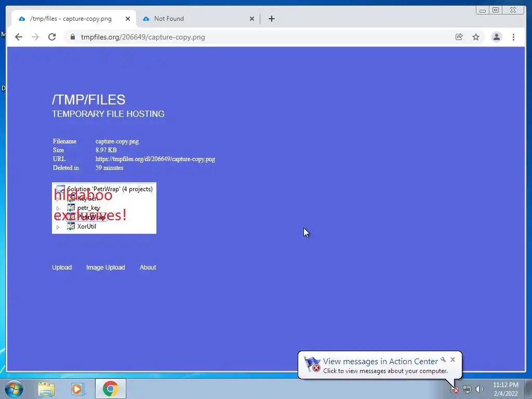Screen dimensions: 532x399
Task: Click the 59 minutes deletion value
Action: [x=109, y=168]
